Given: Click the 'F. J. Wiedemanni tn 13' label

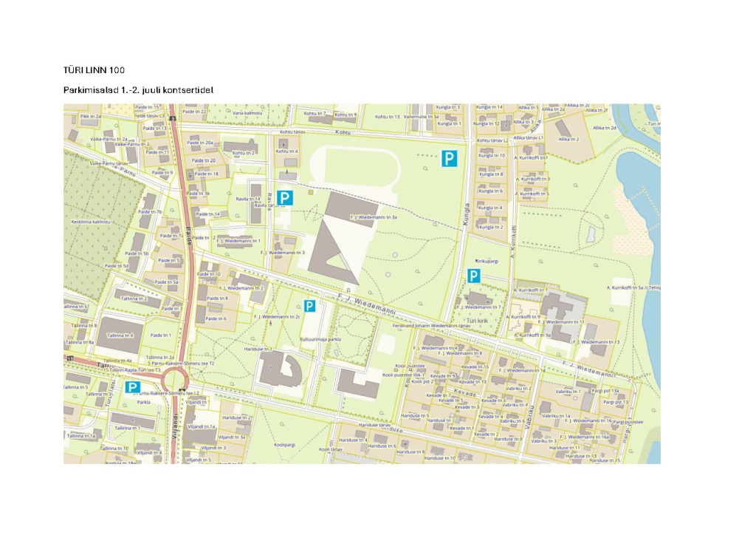Looking at the screenshot, I should 596,341.
